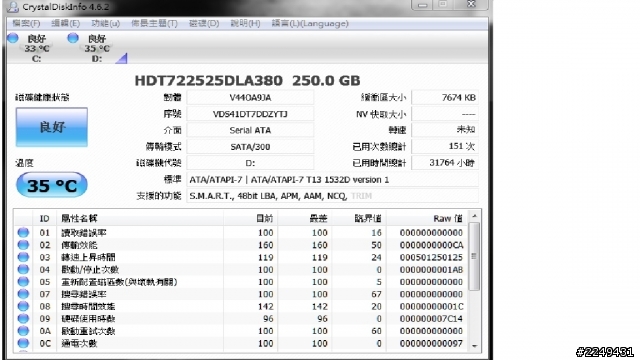Minimize the CrystalDiskInfo window

point(422,4)
